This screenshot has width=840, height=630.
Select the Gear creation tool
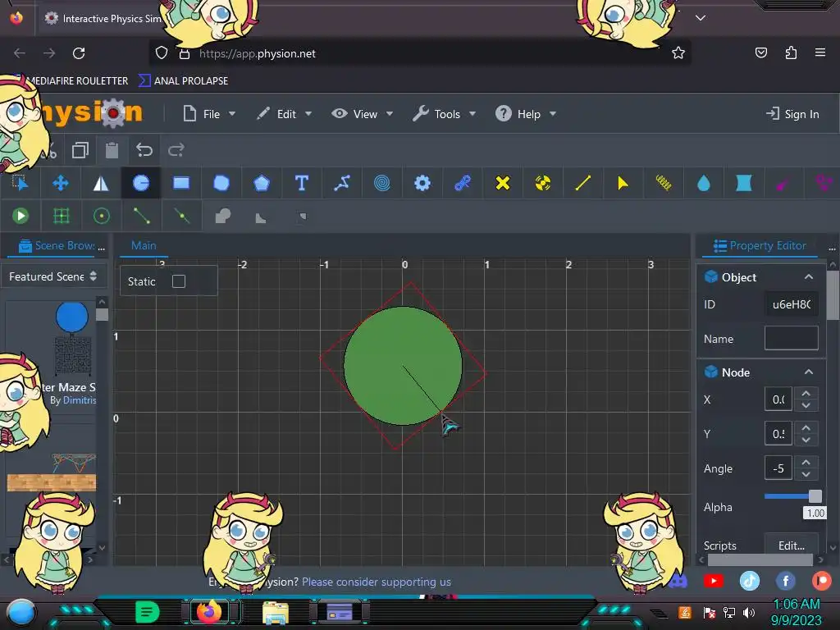point(422,183)
